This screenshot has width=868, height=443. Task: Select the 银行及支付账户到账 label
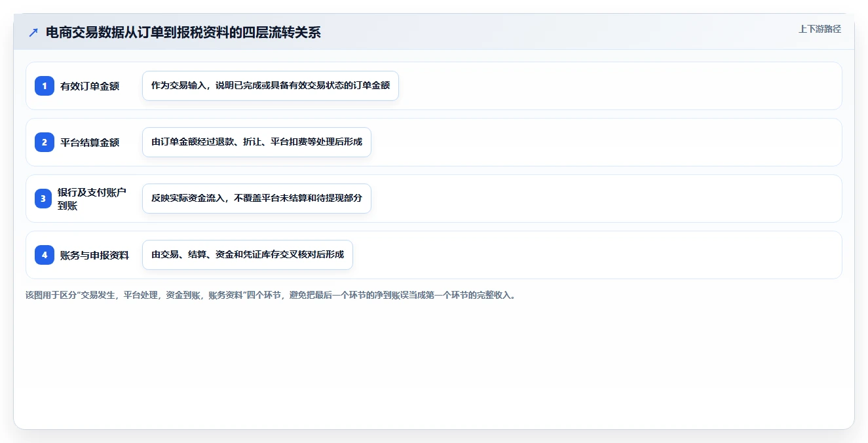point(92,199)
